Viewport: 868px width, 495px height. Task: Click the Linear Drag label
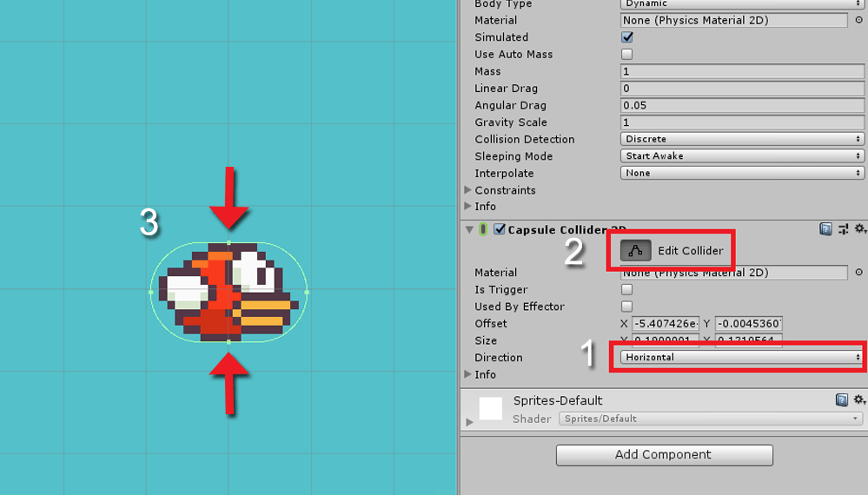506,89
